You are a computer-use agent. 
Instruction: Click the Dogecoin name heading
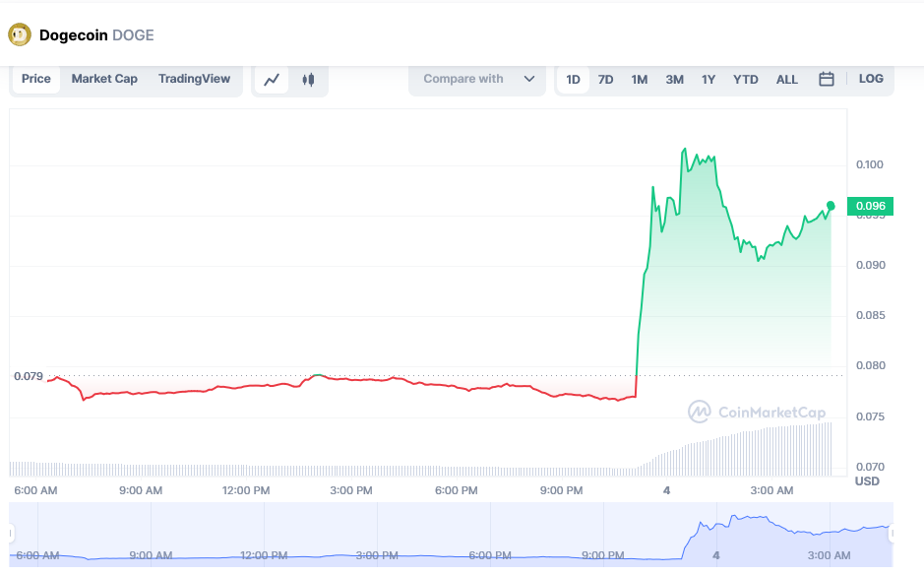click(x=74, y=35)
